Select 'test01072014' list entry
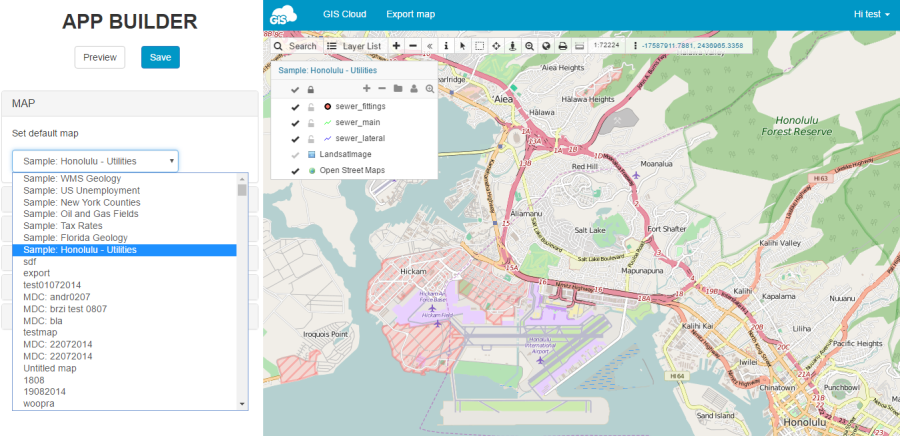900x436 pixels. click(125, 285)
